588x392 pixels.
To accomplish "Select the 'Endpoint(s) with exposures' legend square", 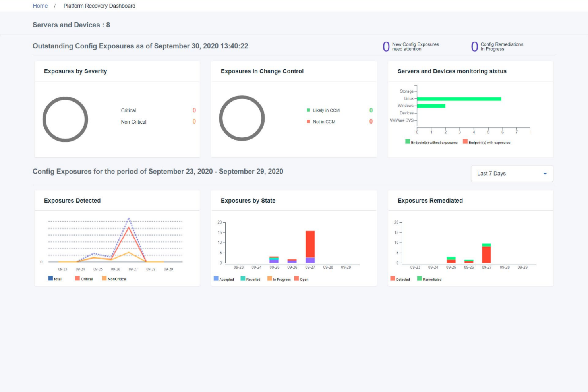I will (x=465, y=141).
